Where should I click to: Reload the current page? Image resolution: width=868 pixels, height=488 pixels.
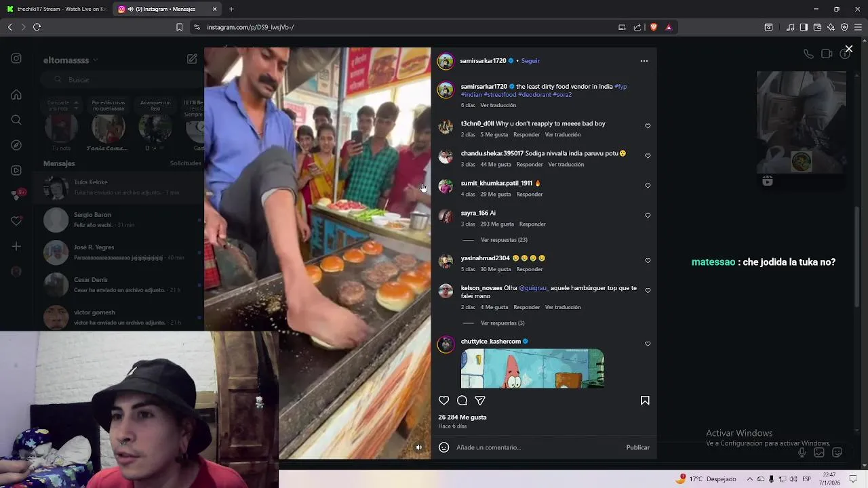pyautogui.click(x=37, y=27)
